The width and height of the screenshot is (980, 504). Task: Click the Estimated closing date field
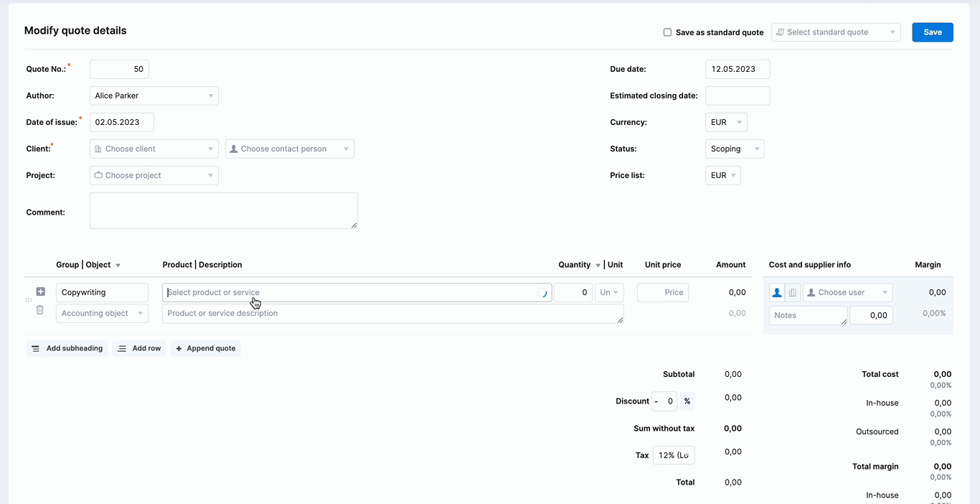pyautogui.click(x=738, y=95)
